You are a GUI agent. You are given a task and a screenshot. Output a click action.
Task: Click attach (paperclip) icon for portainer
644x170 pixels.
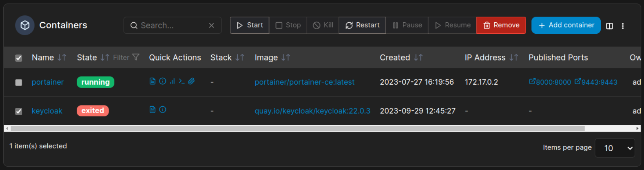click(x=191, y=81)
